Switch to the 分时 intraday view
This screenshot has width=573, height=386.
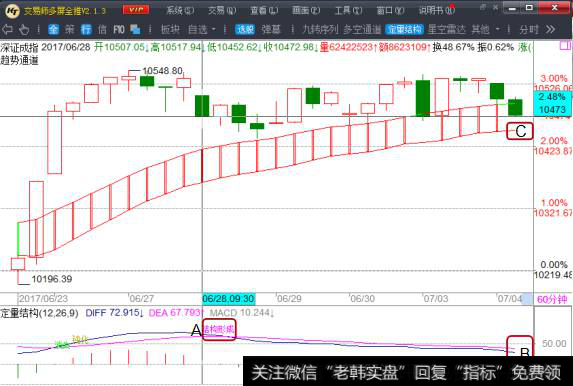click(x=529, y=29)
